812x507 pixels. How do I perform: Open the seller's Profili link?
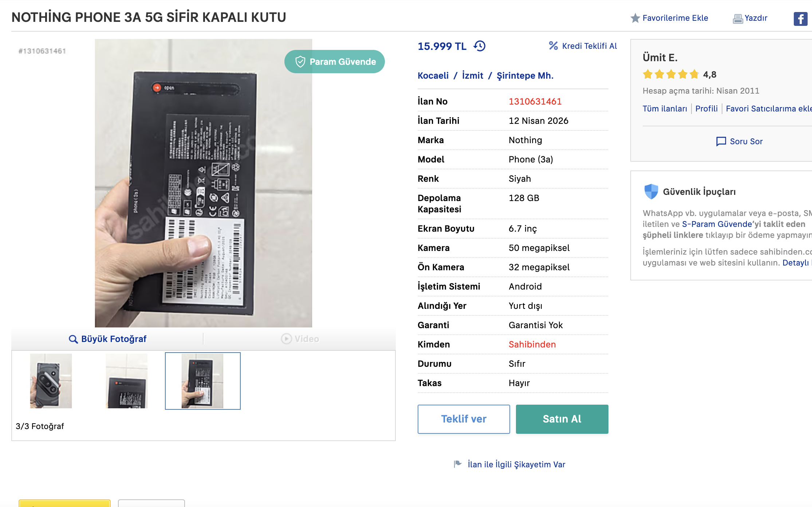(706, 109)
